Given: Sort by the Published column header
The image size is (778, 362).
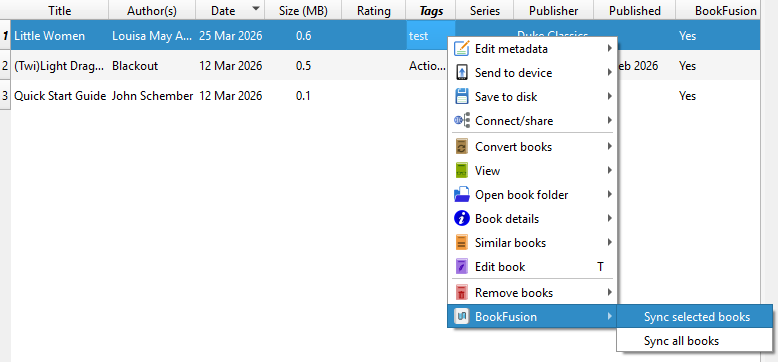Looking at the screenshot, I should (x=635, y=10).
